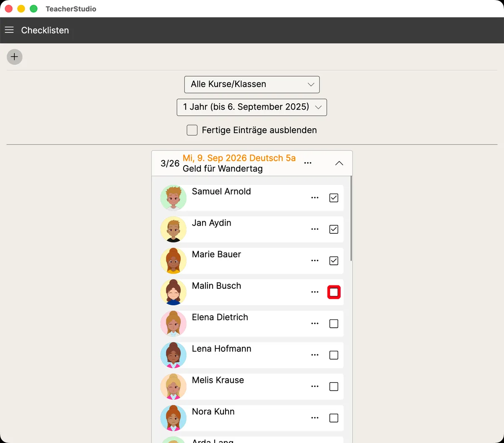Viewport: 504px width, 443px height.
Task: Uncheck Samuel Arnold's checkbox
Action: point(334,198)
